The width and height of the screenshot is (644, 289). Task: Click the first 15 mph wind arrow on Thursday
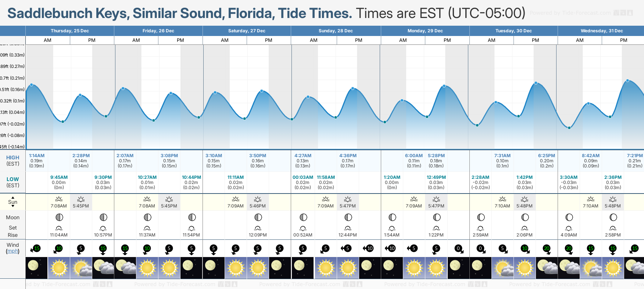pos(36,249)
